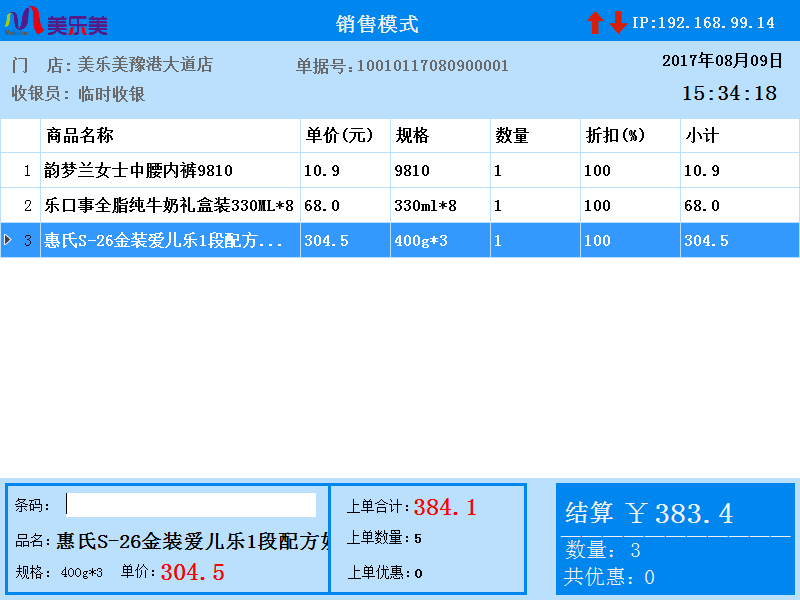Screen dimensions: 800x600
Task: Click the 9810 specification cell
Action: pyautogui.click(x=440, y=170)
